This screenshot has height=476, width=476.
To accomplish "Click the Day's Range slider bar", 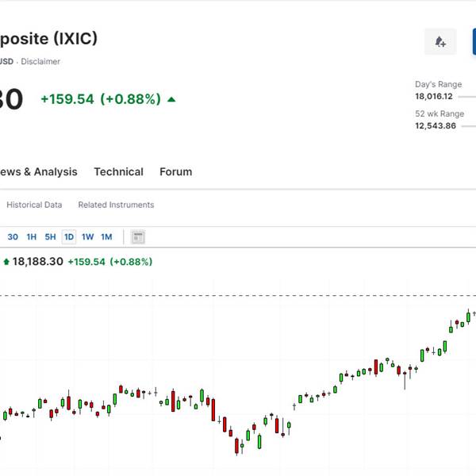I will click(468, 96).
